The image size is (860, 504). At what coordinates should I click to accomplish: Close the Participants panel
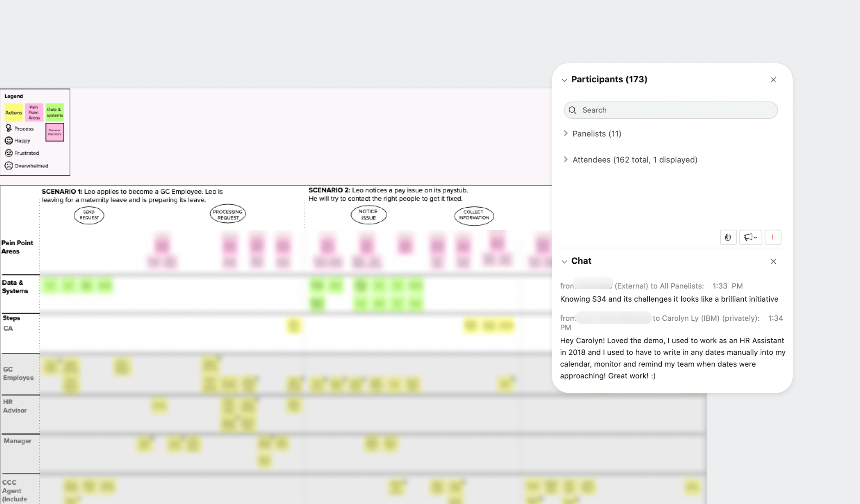click(773, 80)
